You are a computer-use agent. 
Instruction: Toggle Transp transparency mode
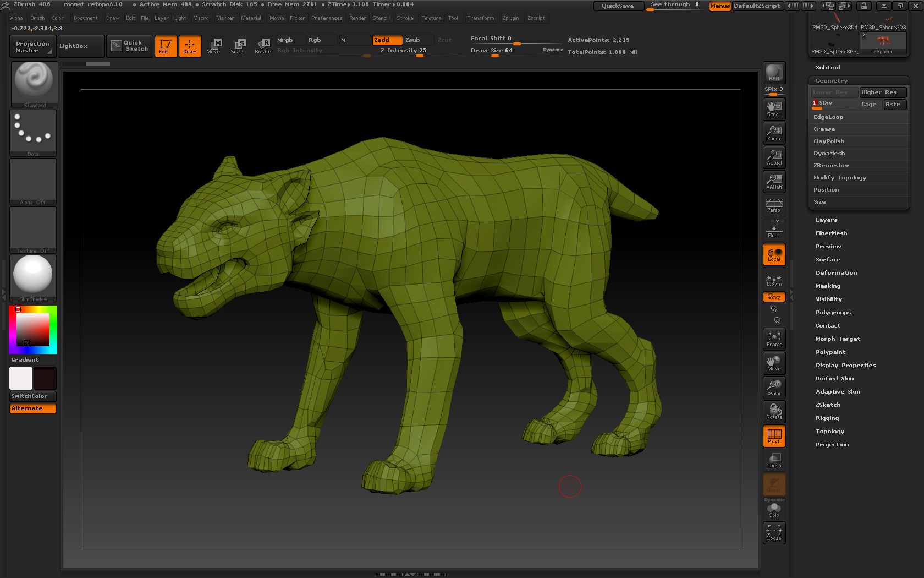[774, 460]
